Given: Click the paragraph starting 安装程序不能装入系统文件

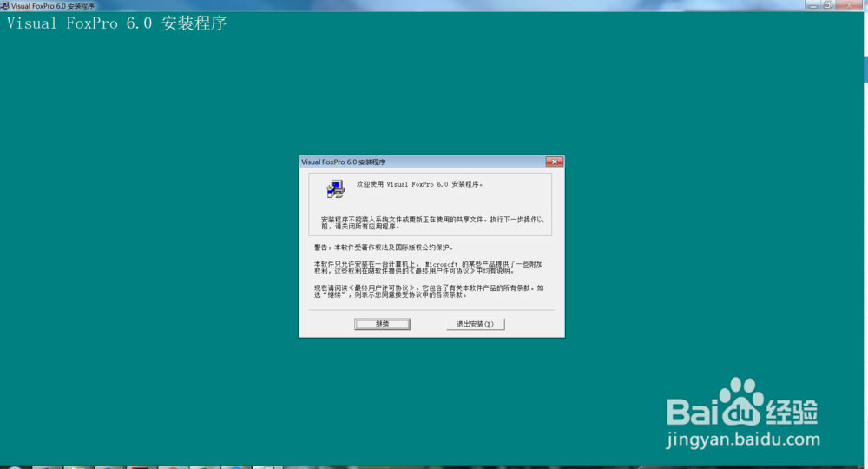Looking at the screenshot, I should (x=432, y=222).
